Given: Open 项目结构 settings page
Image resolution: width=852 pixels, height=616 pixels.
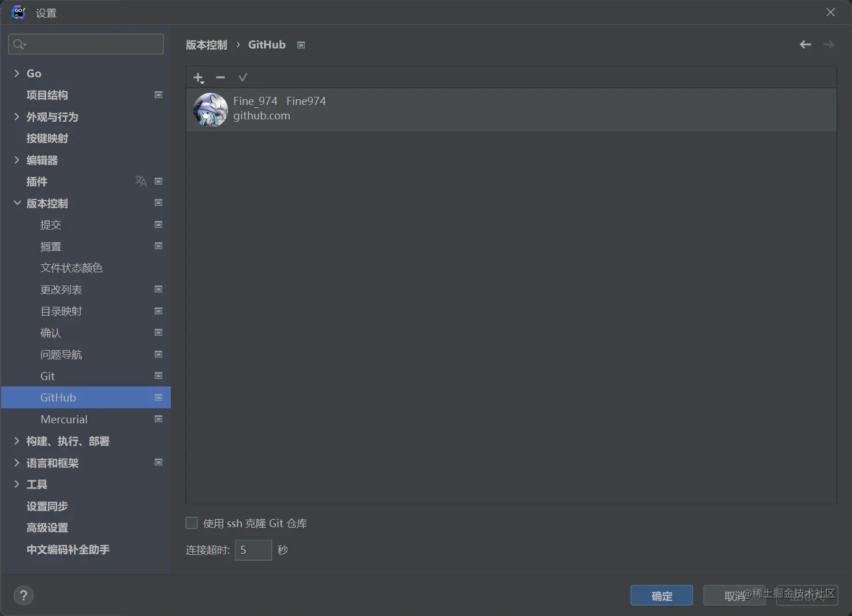Looking at the screenshot, I should coord(47,95).
